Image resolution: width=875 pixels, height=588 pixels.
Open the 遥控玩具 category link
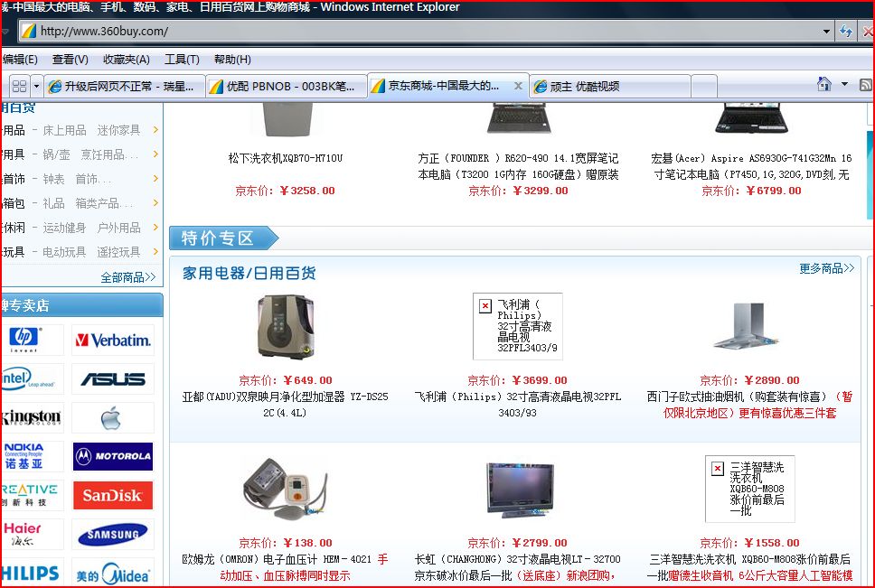pos(118,252)
